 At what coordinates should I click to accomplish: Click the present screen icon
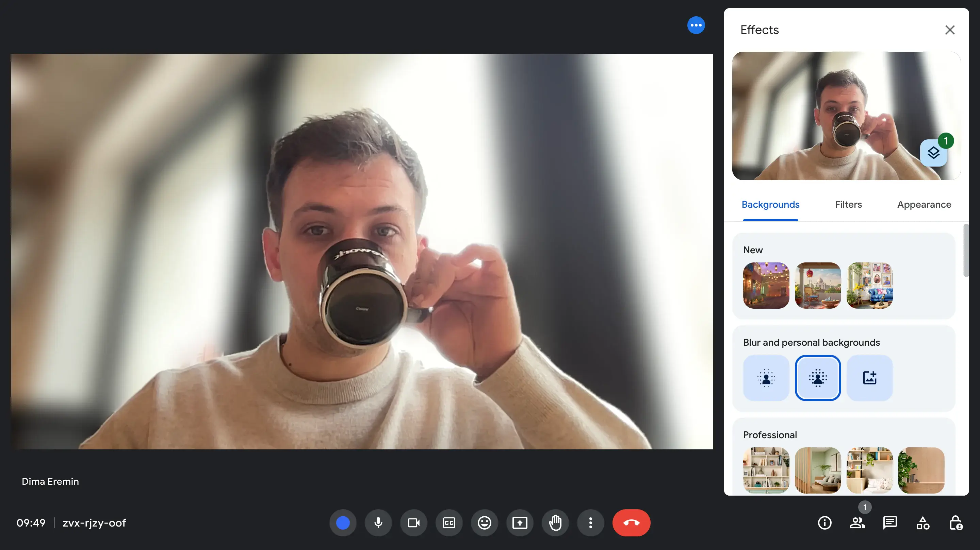tap(520, 522)
